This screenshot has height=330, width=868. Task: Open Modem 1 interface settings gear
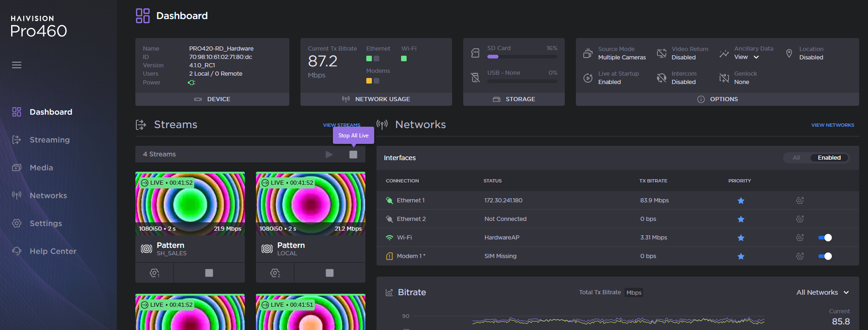tap(800, 256)
